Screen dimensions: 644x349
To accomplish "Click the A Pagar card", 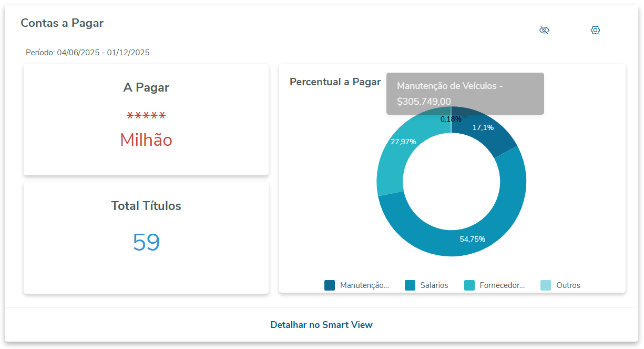I will coord(146,120).
